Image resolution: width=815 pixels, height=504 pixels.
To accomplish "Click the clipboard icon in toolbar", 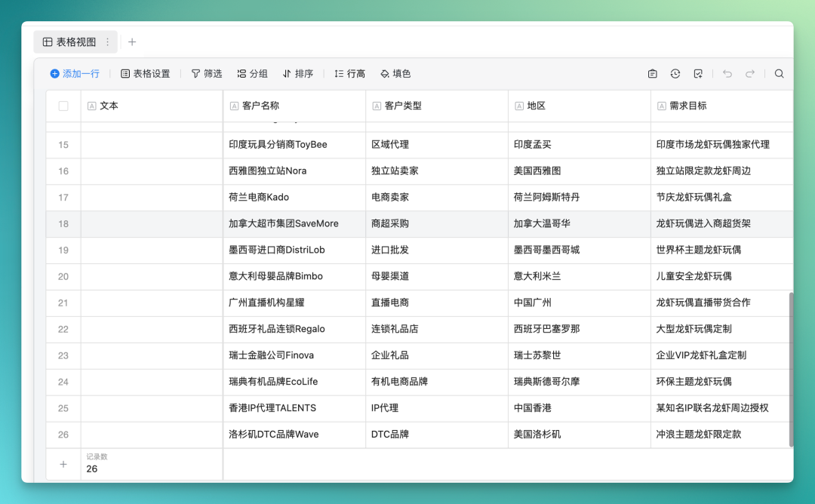I will [x=652, y=74].
